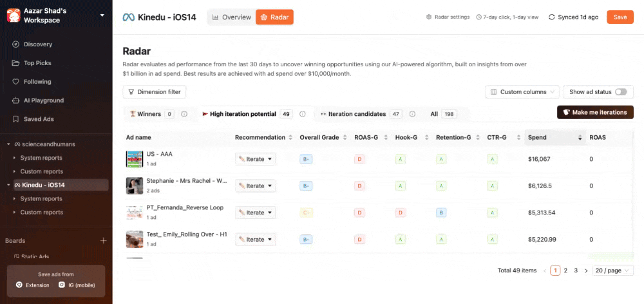Open the Dimension filter
The image size is (644, 304).
point(155,92)
